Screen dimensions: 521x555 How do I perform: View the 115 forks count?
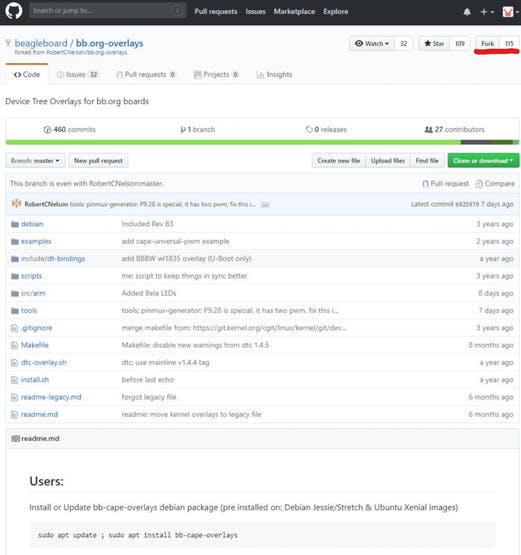(509, 44)
